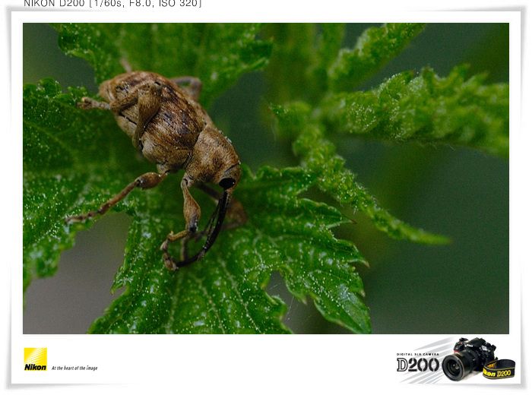Image resolution: width=532 pixels, height=395 pixels.
Task: Click the Nikon D200 camera strap
Action: coord(499,369)
